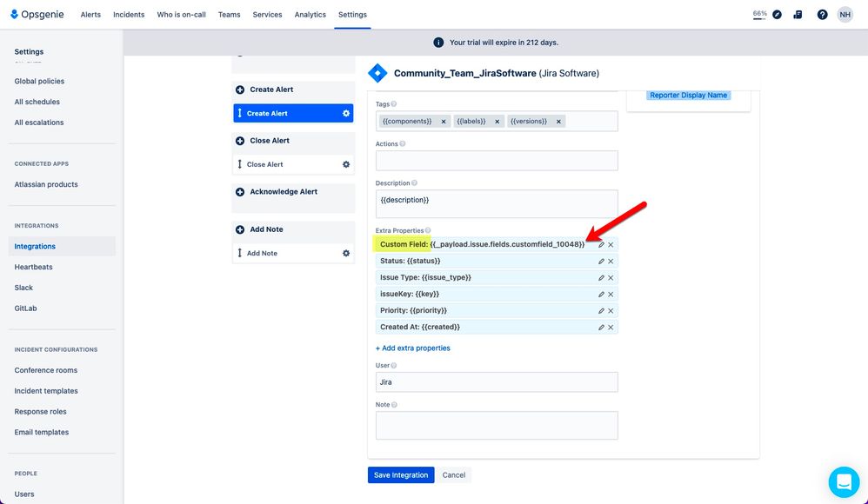Open Heartbeats in sidebar

coord(33,268)
